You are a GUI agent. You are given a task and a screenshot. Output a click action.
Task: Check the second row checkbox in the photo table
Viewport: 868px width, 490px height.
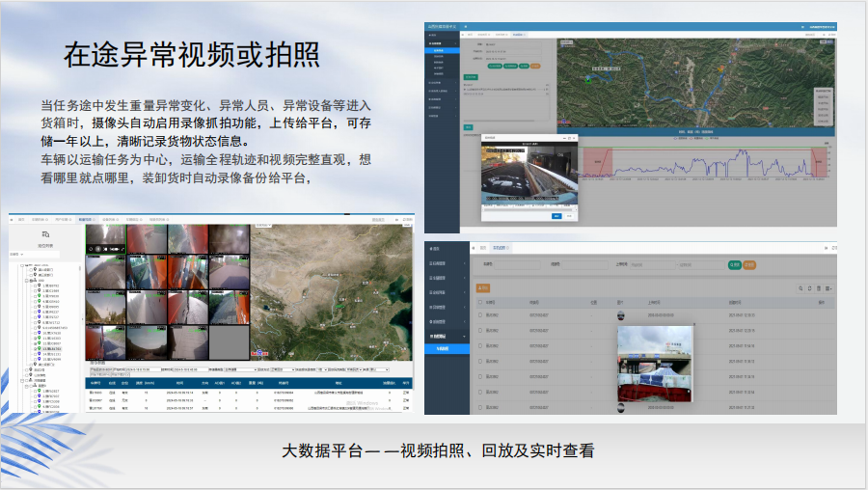click(479, 330)
